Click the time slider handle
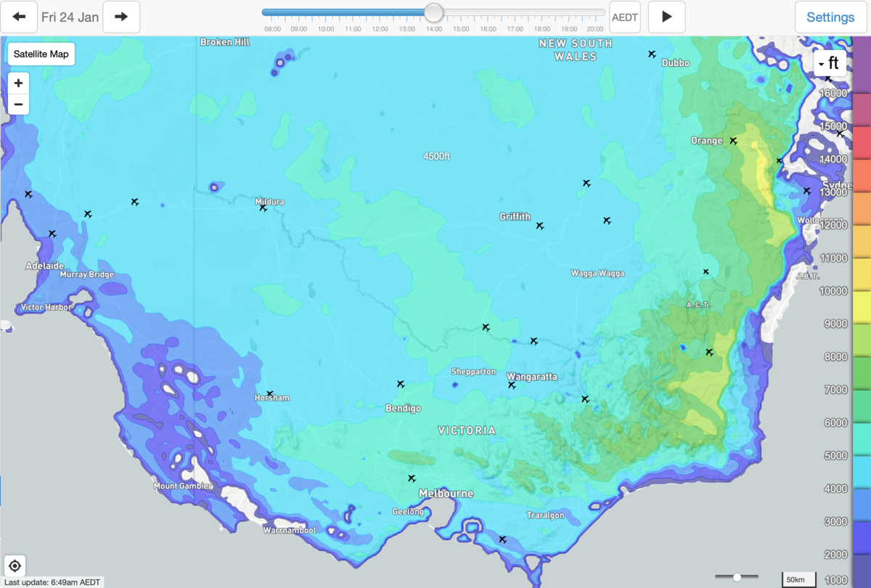The width and height of the screenshot is (871, 588). pyautogui.click(x=433, y=12)
